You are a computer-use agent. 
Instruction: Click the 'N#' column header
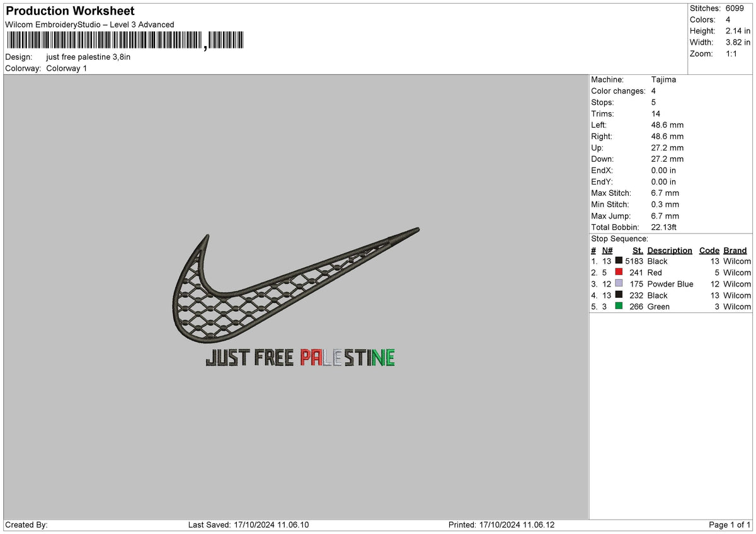pos(607,250)
